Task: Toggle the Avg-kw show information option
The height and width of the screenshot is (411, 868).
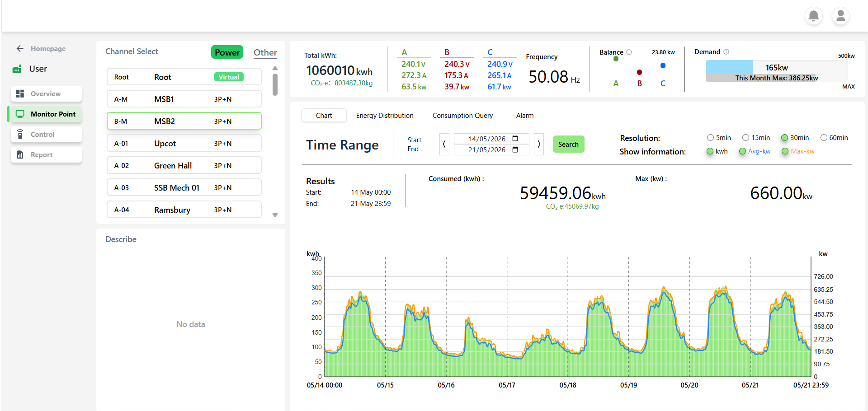Action: click(742, 151)
